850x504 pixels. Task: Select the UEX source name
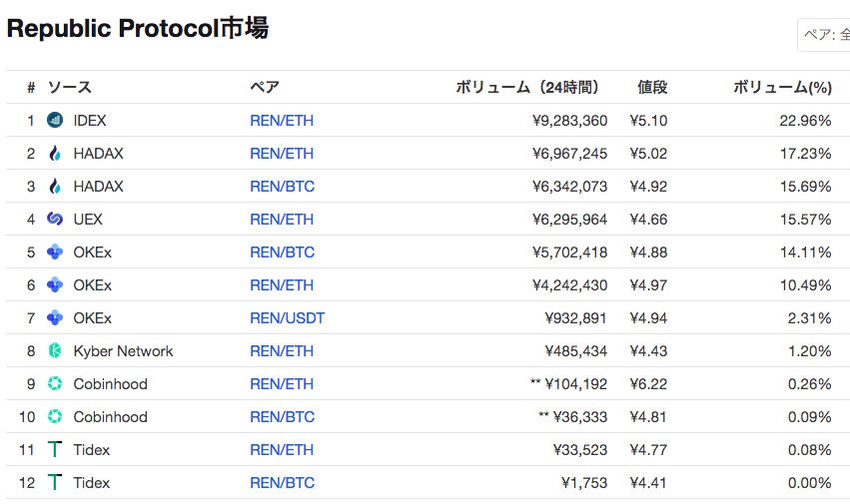[88, 220]
